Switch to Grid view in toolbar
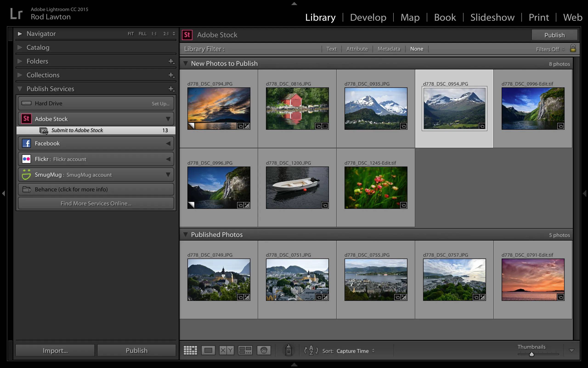 coord(190,351)
